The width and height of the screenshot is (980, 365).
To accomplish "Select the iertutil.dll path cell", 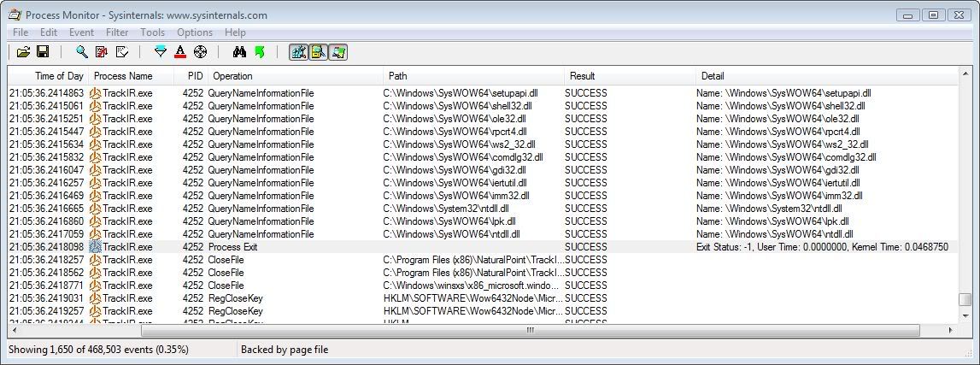I will [455, 183].
